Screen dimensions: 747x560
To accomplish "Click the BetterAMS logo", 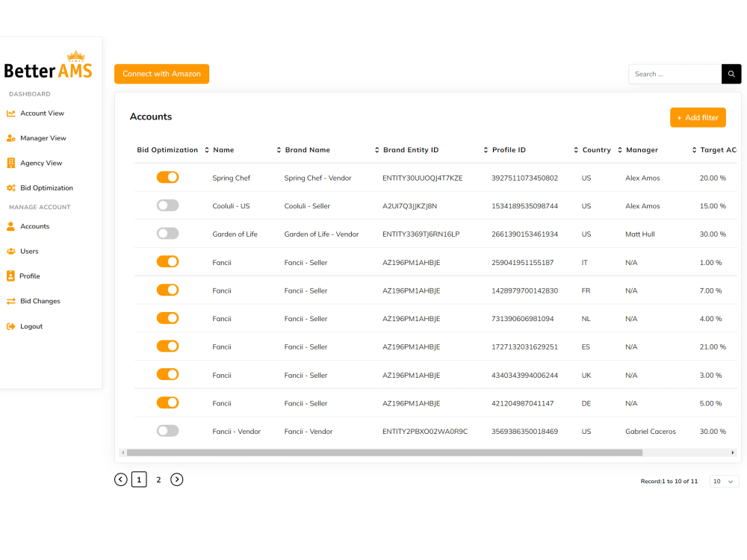I will 48,65.
